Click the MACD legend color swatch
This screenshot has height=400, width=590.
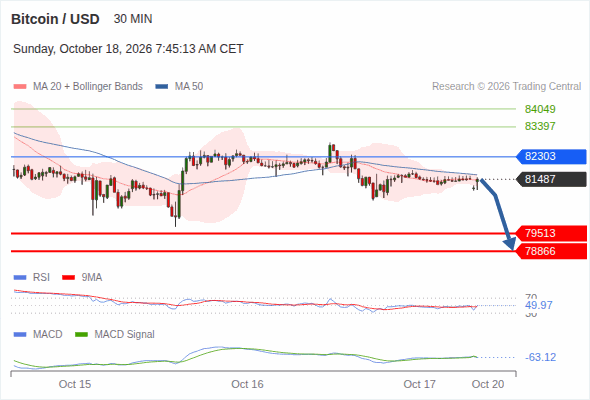coord(20,335)
